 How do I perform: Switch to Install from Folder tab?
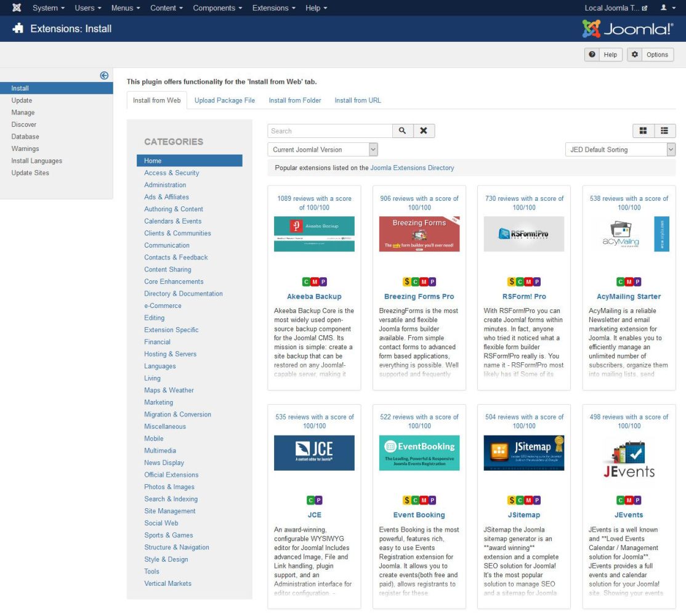(295, 100)
